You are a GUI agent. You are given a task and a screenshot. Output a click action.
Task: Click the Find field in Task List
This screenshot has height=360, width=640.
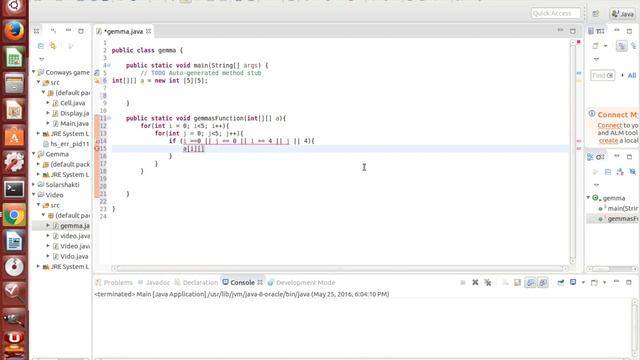[x=602, y=76]
